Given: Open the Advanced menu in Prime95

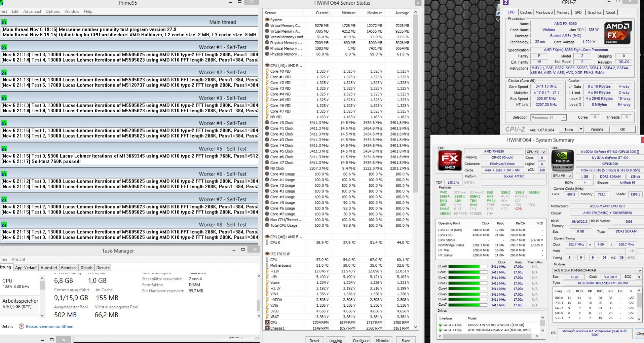Looking at the screenshot, I should coord(32,11).
